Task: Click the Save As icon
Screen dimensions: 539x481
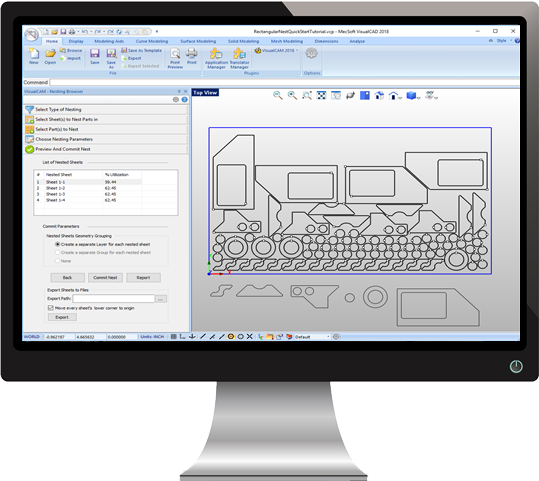Action: click(x=111, y=58)
